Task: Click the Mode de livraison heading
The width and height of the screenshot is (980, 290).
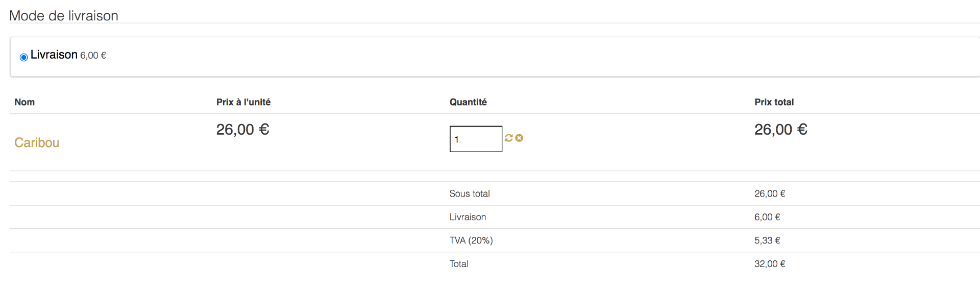Action: [x=64, y=16]
